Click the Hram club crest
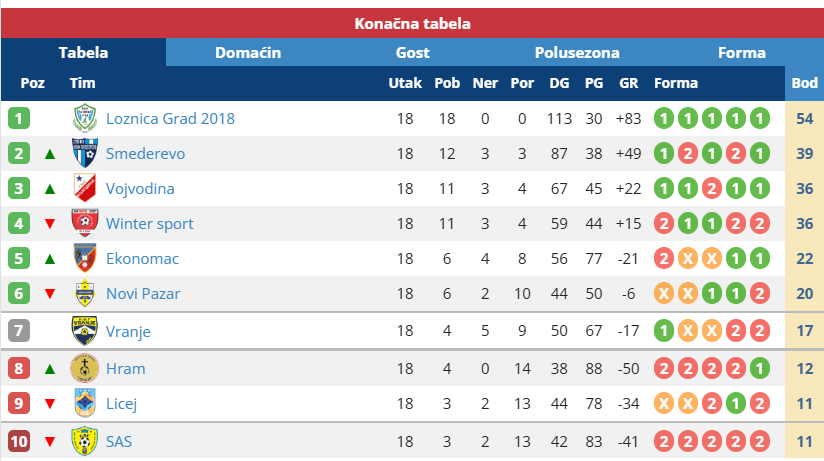The image size is (824, 461). point(85,369)
